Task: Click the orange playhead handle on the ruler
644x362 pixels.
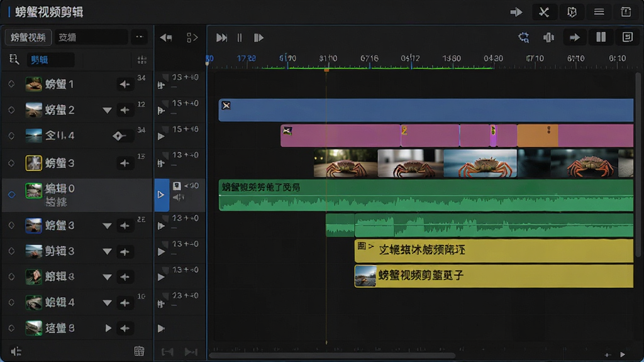Action: click(326, 70)
